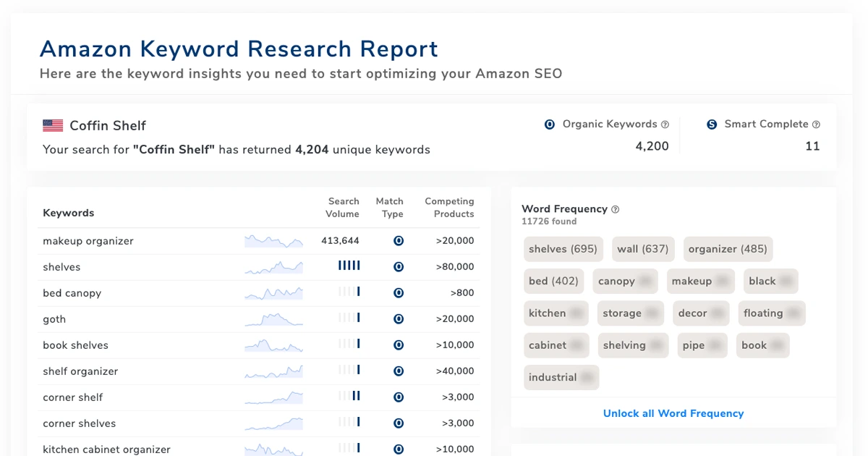Select the "makeup" word frequency chip
Image resolution: width=868 pixels, height=456 pixels.
701,281
